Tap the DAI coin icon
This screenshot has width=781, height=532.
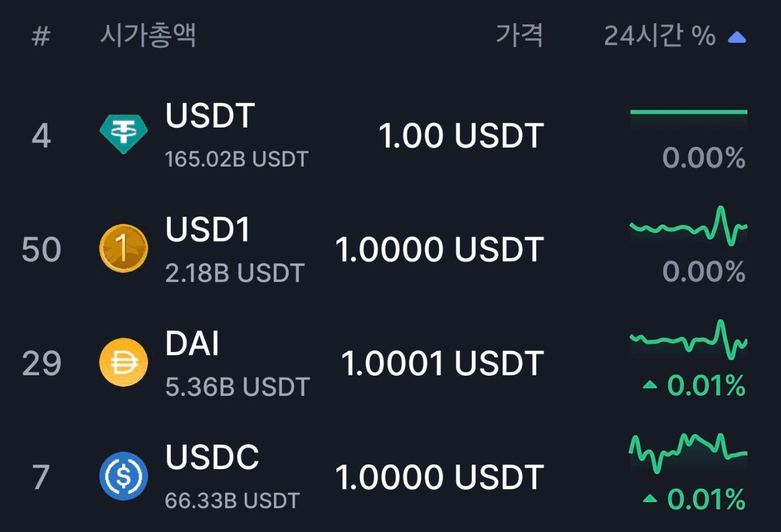(123, 362)
